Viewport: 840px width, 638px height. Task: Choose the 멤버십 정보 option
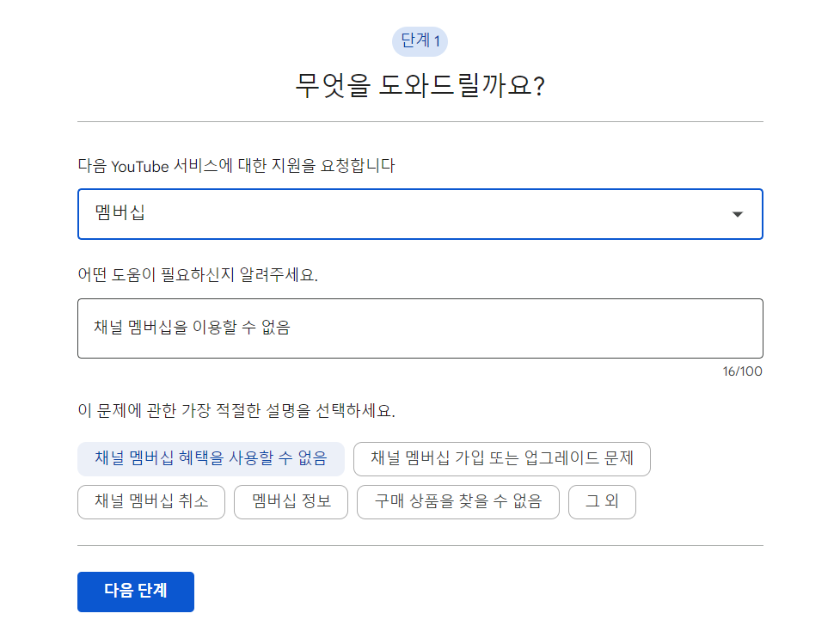[291, 502]
